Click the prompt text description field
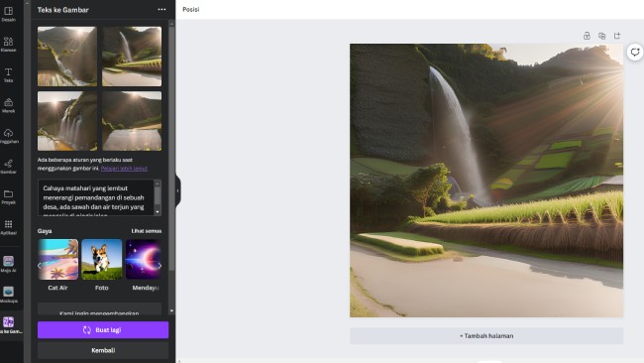The width and height of the screenshot is (644, 363). (x=96, y=197)
